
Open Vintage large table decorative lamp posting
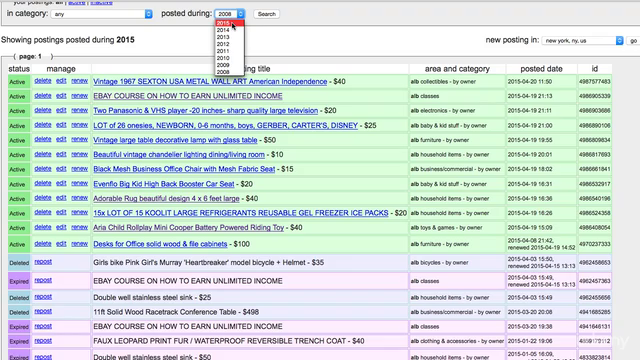coord(175,140)
